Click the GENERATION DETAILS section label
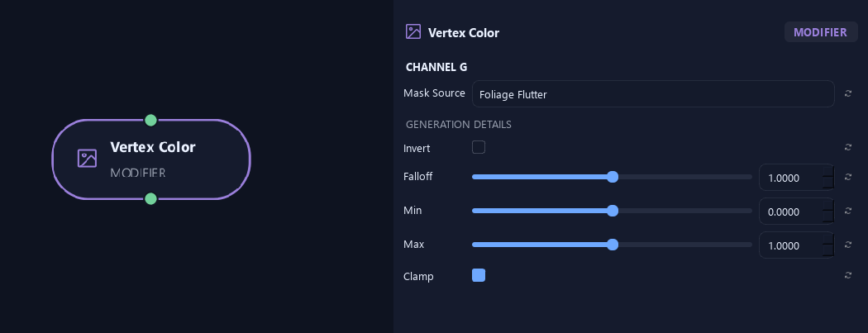Screen dimensions: 868x333 (458, 125)
